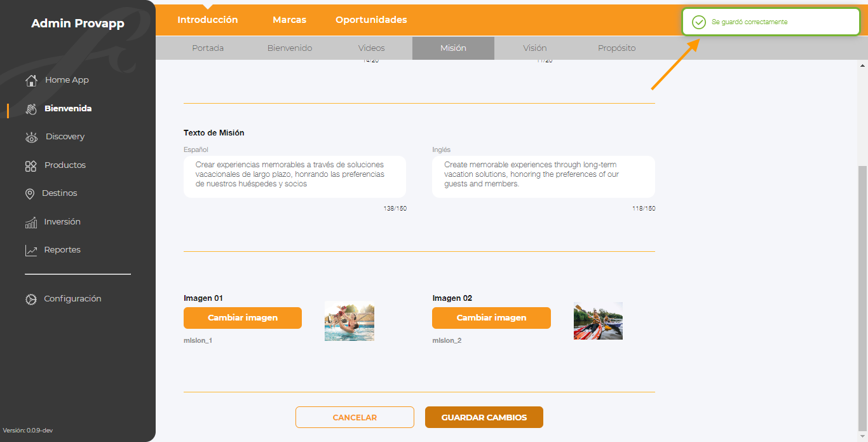Open the Propósito sub-tab
This screenshot has height=442, width=868.
(x=616, y=48)
